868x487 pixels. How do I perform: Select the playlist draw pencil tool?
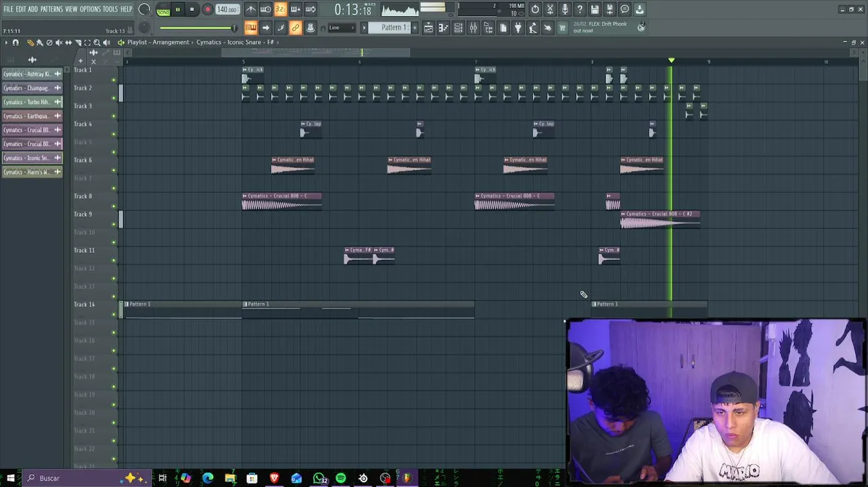click(x=30, y=43)
